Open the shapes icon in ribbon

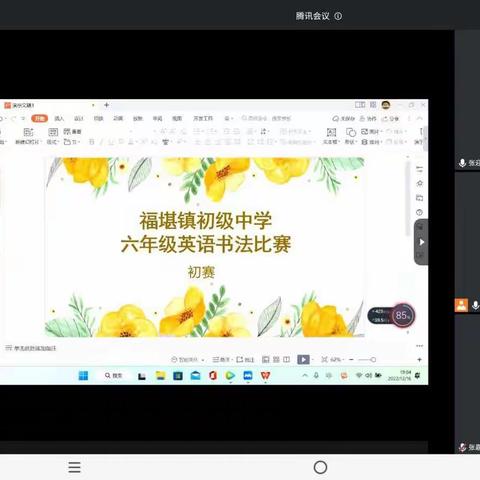pyautogui.click(x=351, y=133)
